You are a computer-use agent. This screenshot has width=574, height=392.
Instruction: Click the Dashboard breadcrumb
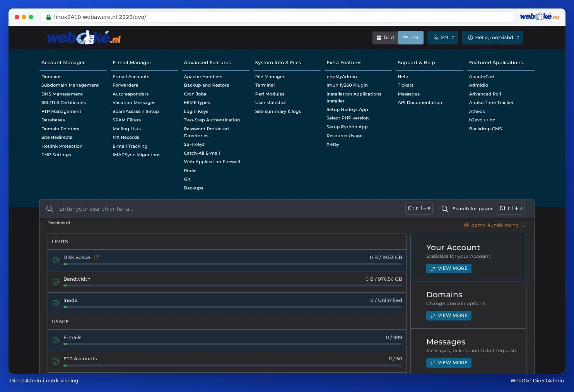59,223
